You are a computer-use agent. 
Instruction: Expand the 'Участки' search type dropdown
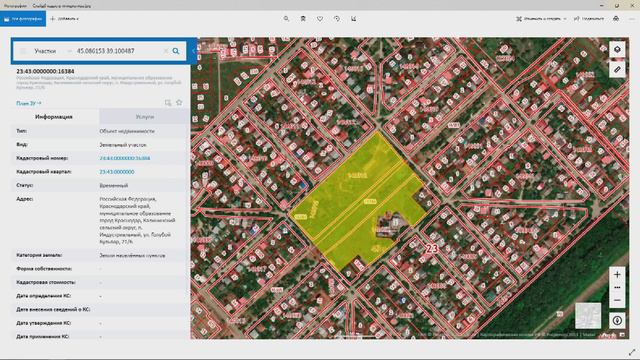(x=52, y=51)
